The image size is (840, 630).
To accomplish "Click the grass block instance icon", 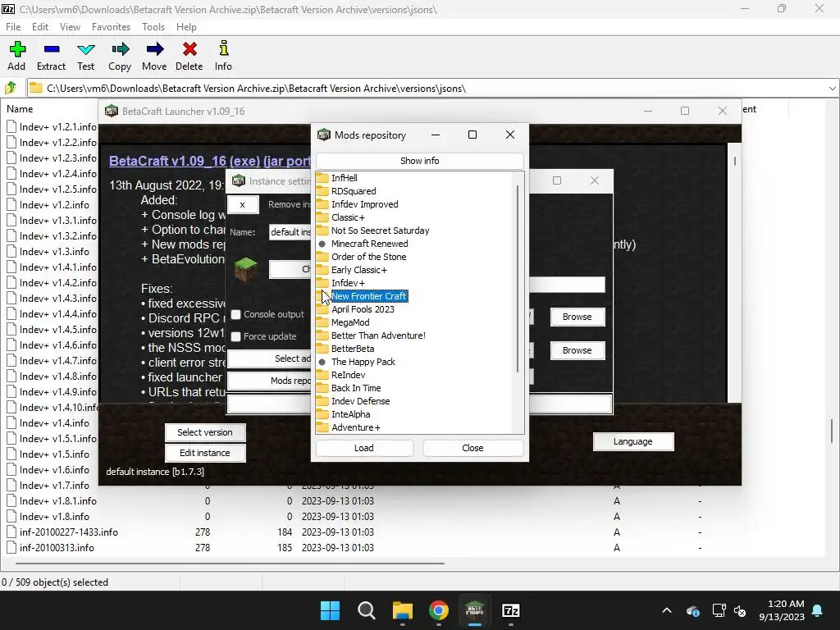I will point(246,269).
